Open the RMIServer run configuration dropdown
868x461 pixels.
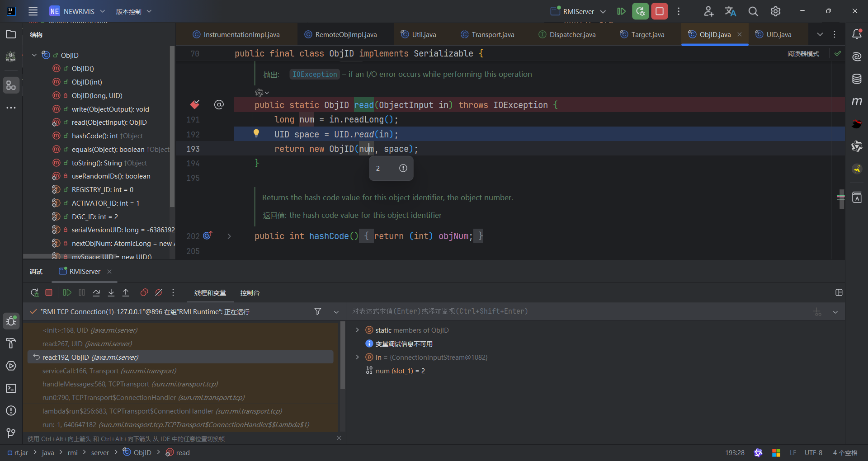pos(578,11)
